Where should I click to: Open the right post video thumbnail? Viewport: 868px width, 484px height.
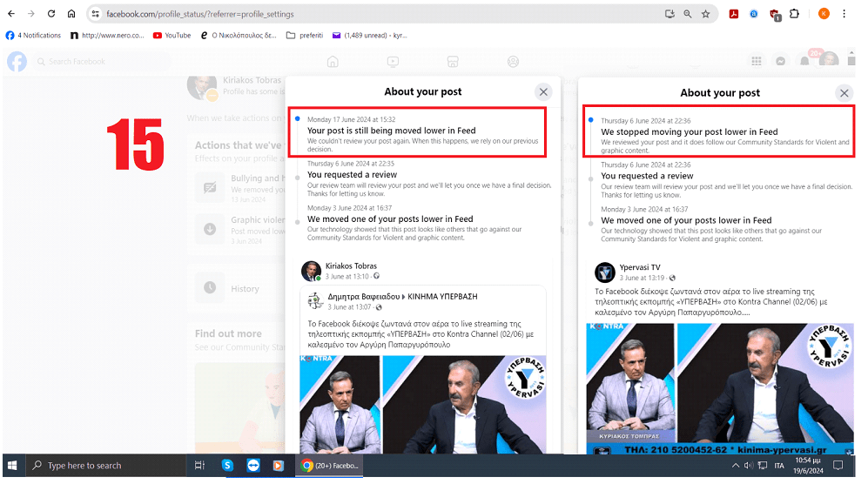coord(720,389)
